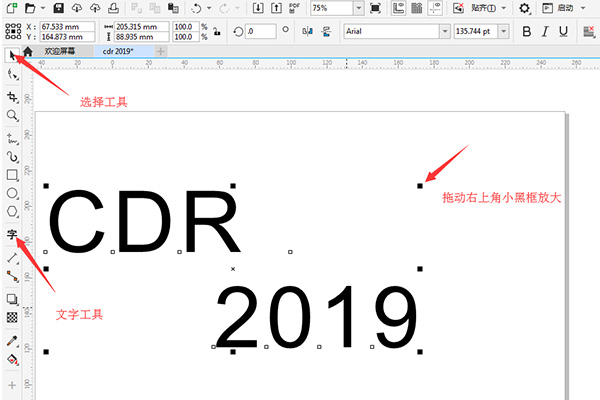Viewport: 600px width, 400px height.
Task: Click the Export icon
Action: [x=276, y=8]
